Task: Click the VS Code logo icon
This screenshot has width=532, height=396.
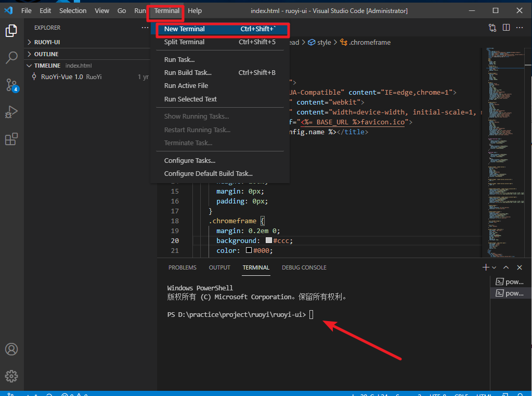Action: point(8,10)
